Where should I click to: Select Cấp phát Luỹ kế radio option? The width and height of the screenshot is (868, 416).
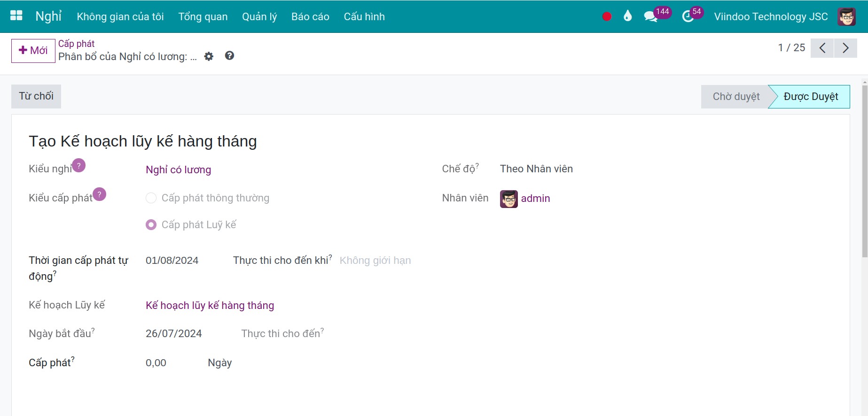tap(151, 225)
